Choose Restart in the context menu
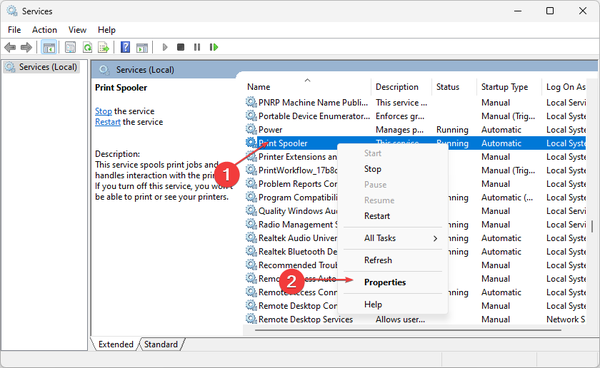Viewport: 600px width, 368px height. [x=377, y=216]
